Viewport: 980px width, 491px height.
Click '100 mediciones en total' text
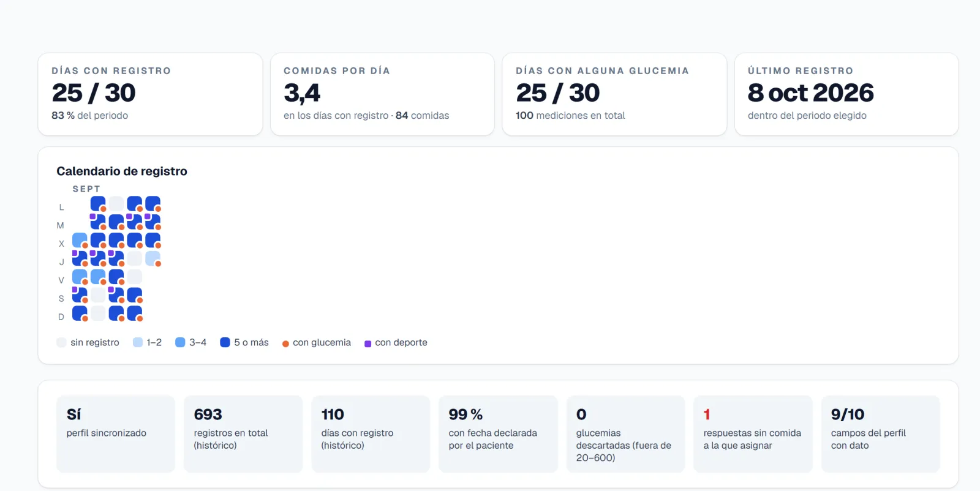[570, 115]
